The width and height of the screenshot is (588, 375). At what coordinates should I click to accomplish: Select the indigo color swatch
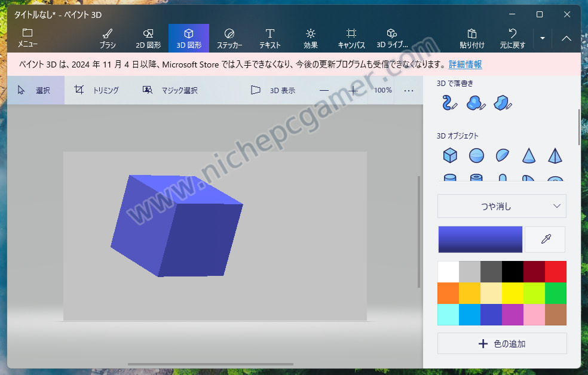pyautogui.click(x=491, y=314)
